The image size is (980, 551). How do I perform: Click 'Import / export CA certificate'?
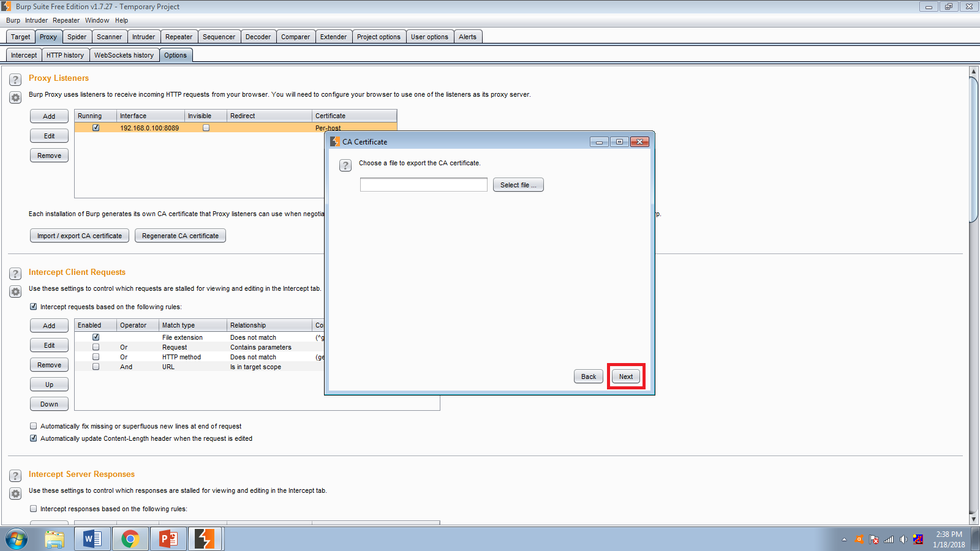click(x=80, y=236)
